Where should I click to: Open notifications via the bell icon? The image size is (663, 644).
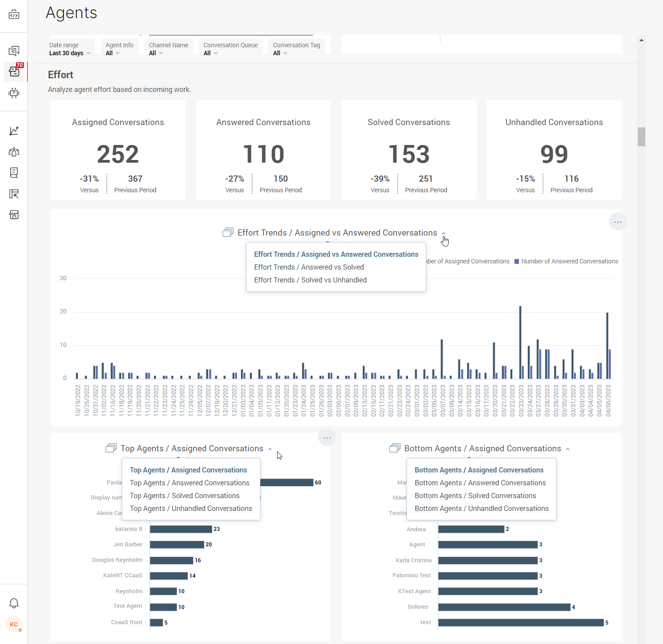(14, 603)
